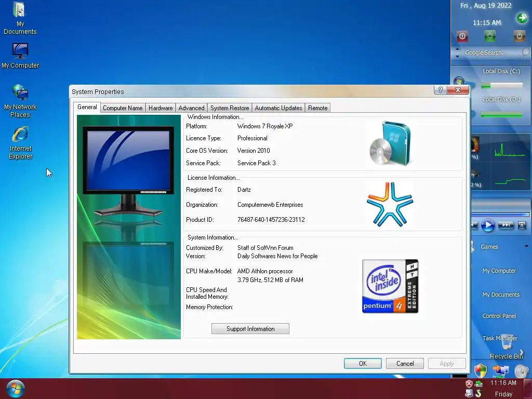
Task: Click the System Properties help question mark
Action: click(441, 89)
